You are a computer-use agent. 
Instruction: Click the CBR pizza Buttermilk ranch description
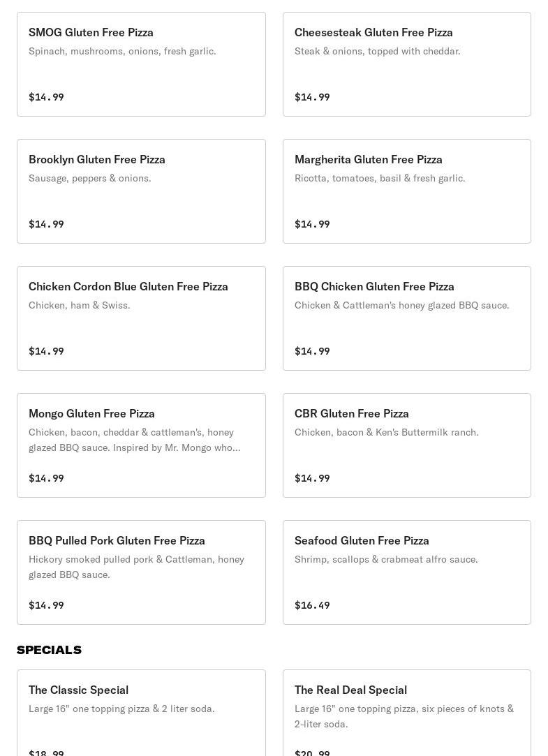tap(386, 432)
